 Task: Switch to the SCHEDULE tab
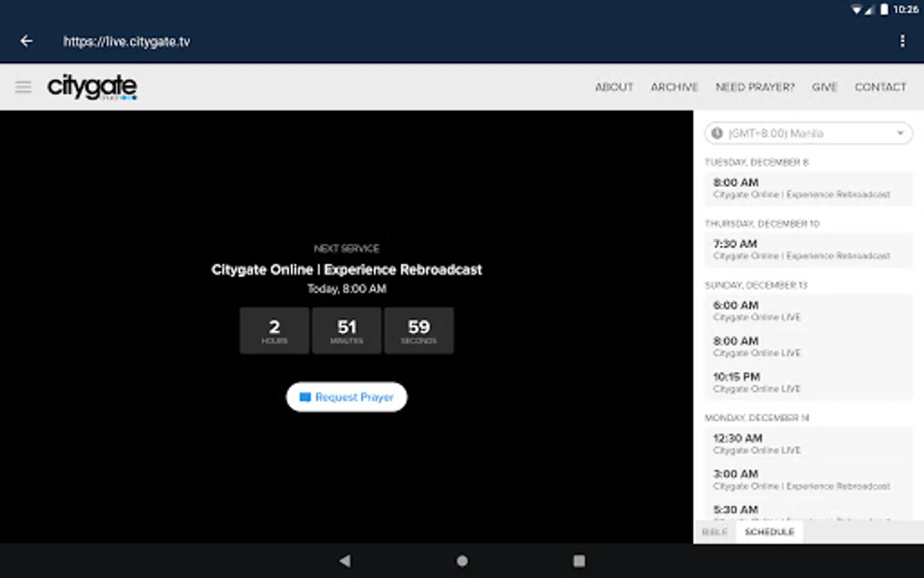tap(769, 532)
